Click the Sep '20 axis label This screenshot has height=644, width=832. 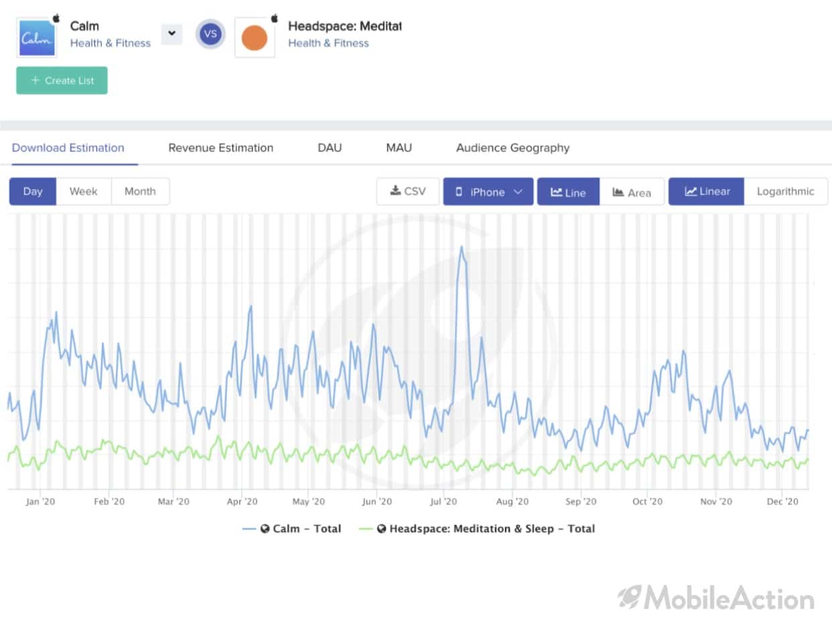[x=581, y=501]
